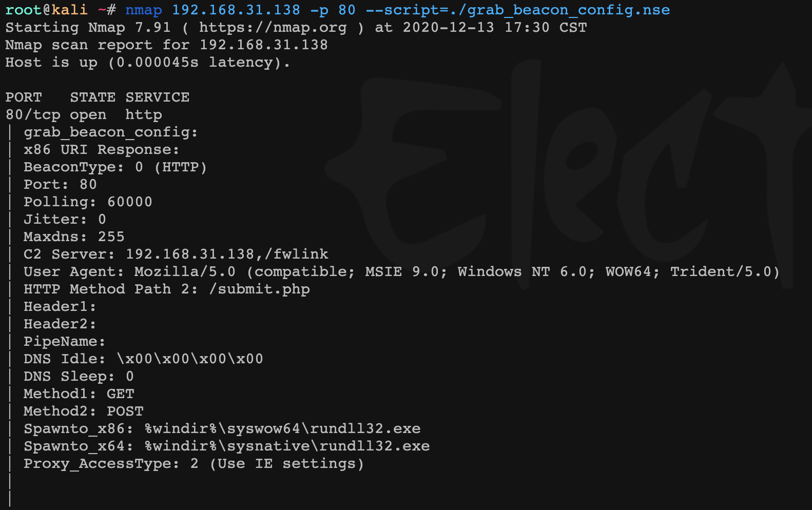Click the target IP 192.168.31.138 in command
Image resolution: width=812 pixels, height=510 pixels.
click(x=236, y=10)
